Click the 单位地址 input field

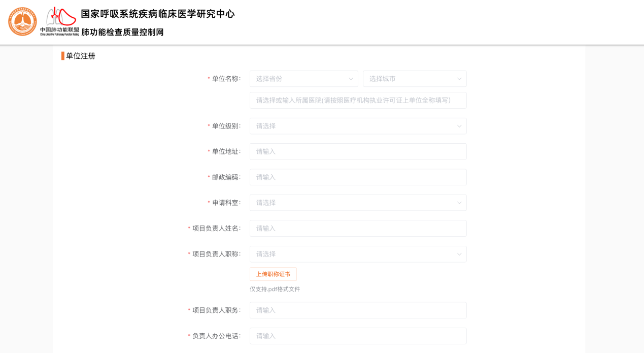pos(358,151)
